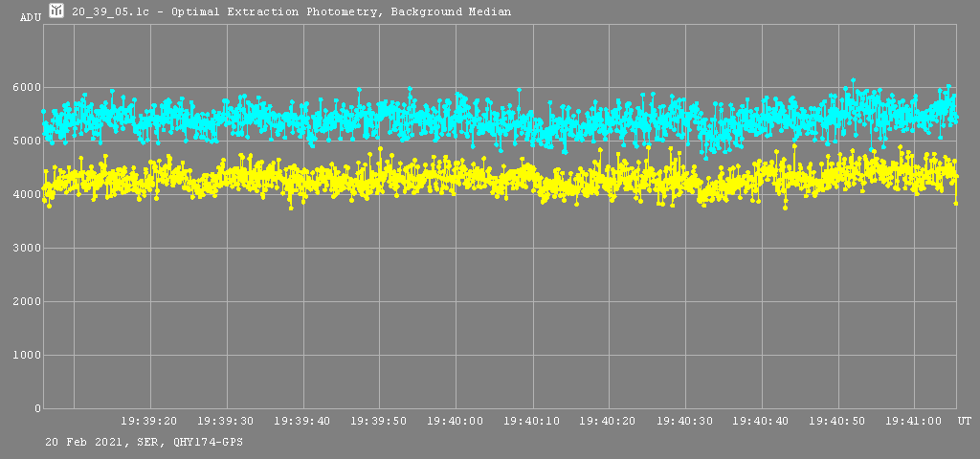Click the 19:40:20 time axis label

[x=609, y=421]
